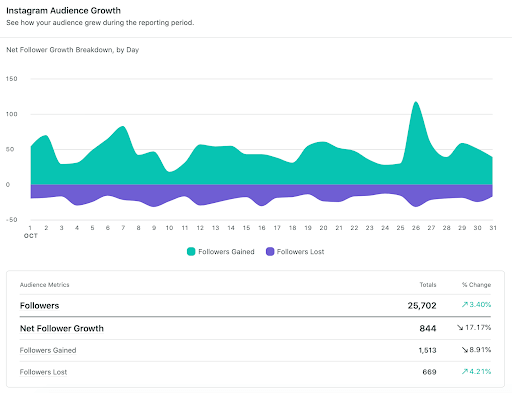Open the Net Follower Growth metric link
Viewport: 512px width, 393px height.
[62, 328]
